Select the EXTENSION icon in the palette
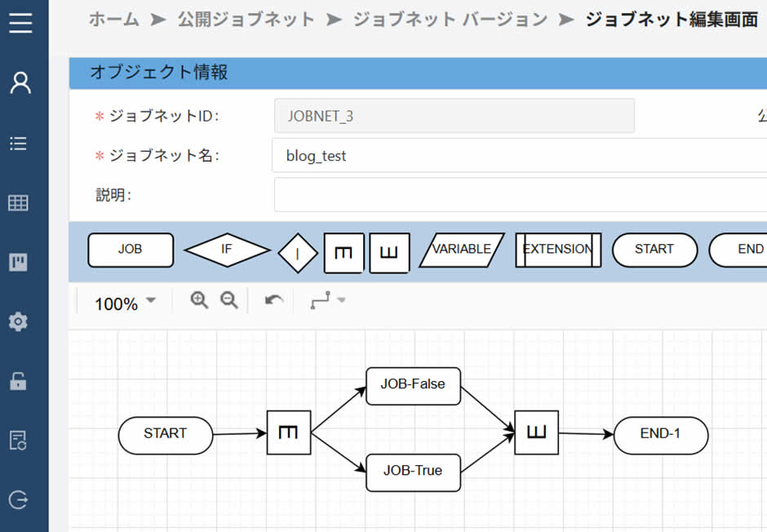 [557, 250]
